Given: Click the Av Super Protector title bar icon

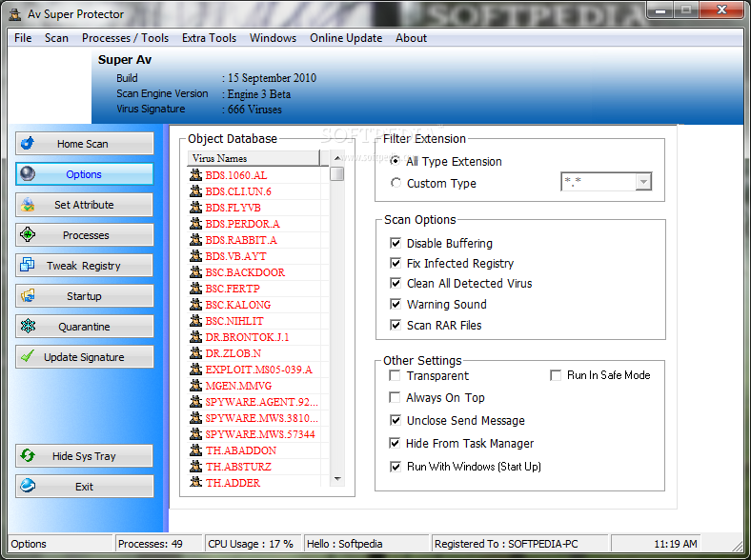Looking at the screenshot, I should [x=15, y=14].
